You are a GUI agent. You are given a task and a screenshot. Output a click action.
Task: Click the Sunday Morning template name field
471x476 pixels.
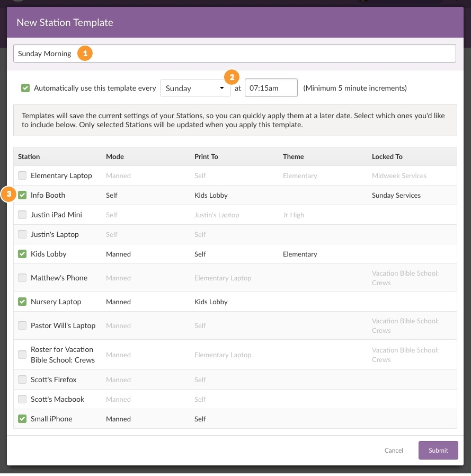(x=235, y=54)
